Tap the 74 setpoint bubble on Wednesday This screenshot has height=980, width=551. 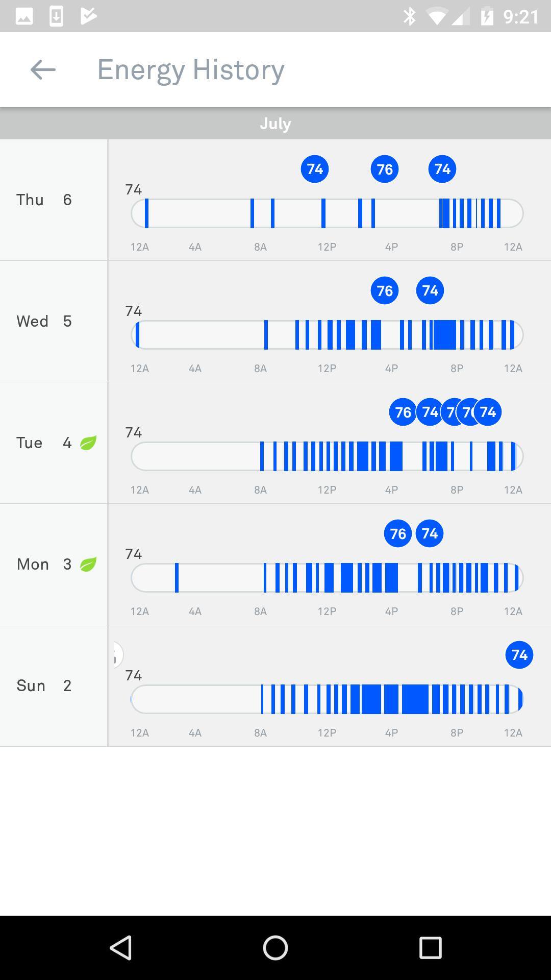430,290
